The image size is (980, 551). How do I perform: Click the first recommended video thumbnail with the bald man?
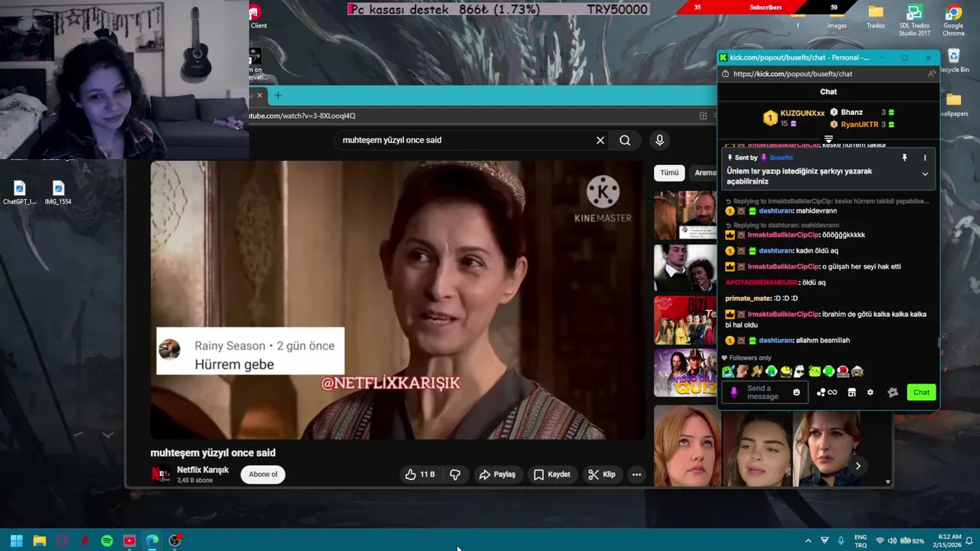[685, 214]
